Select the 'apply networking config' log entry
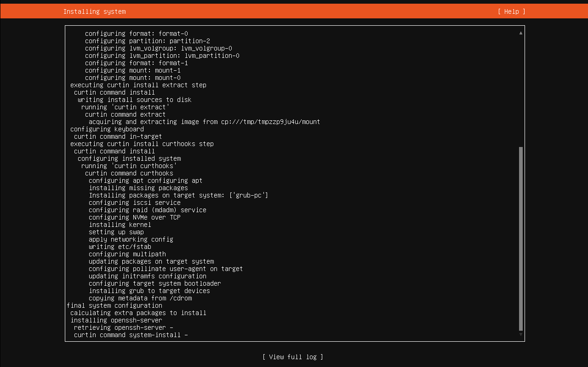 131,239
